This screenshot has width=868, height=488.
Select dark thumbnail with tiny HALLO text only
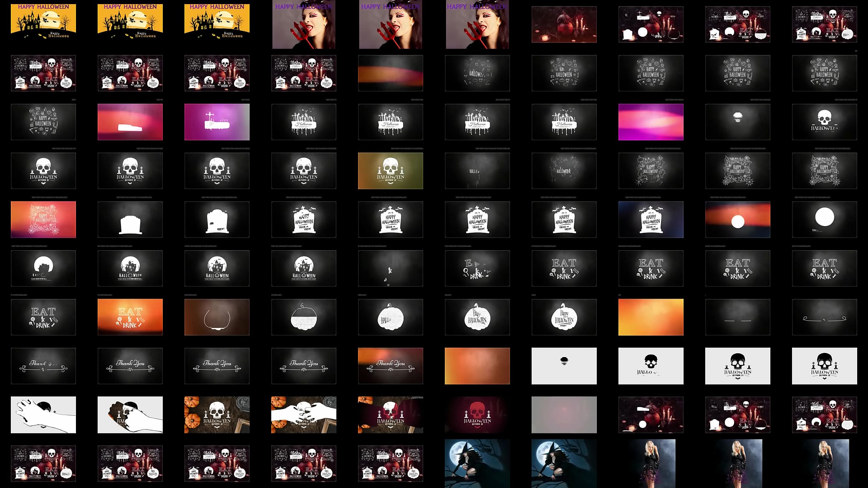click(477, 171)
